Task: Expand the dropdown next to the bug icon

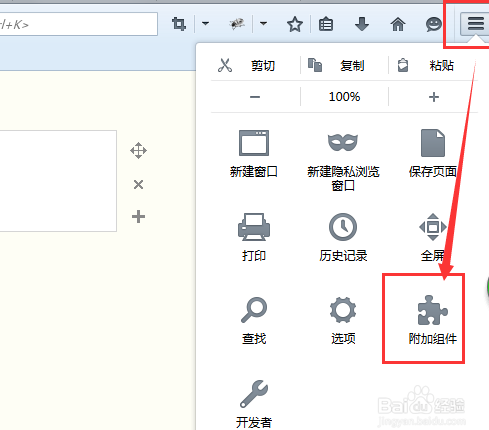Action: 263,24
